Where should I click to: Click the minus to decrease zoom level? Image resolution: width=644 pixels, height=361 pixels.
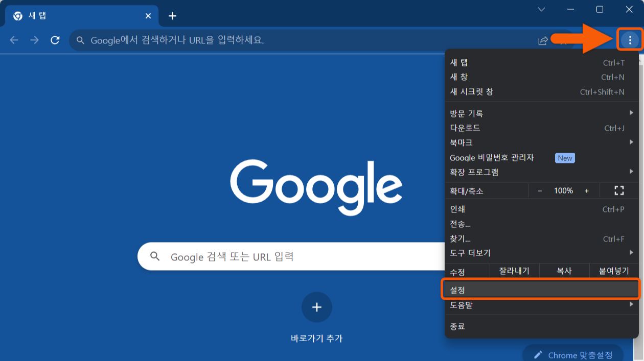(539, 190)
